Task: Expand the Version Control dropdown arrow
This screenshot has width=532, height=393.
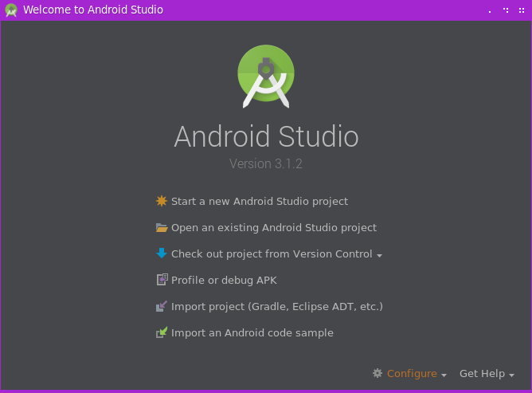Action: coord(379,255)
